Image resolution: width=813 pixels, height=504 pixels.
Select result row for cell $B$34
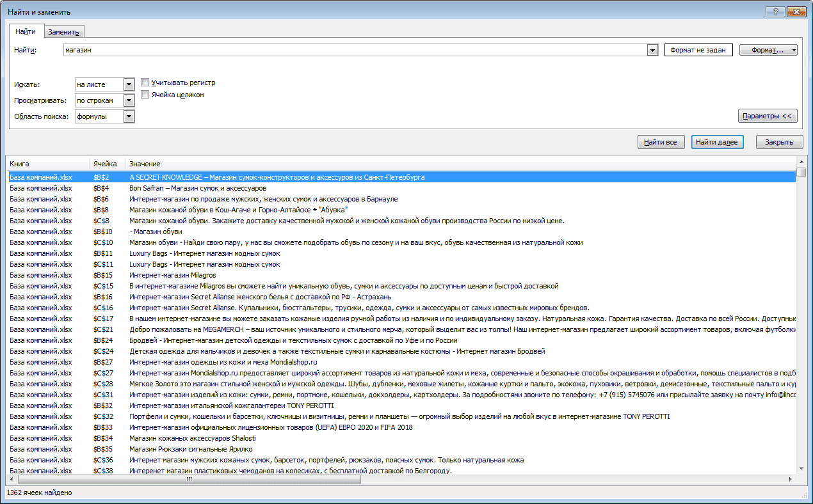coord(401,438)
